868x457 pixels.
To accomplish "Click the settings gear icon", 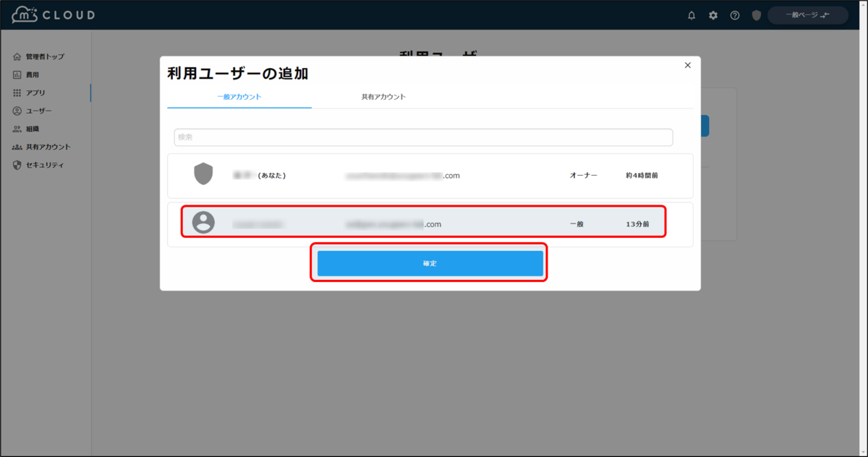I will point(712,14).
